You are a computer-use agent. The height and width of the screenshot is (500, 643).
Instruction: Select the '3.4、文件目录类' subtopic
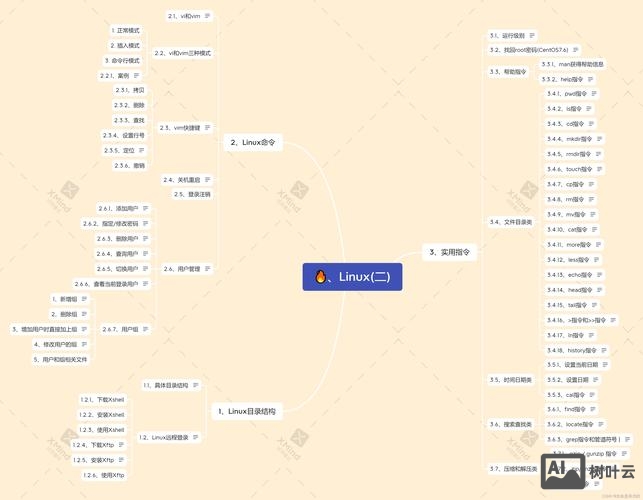(511, 222)
